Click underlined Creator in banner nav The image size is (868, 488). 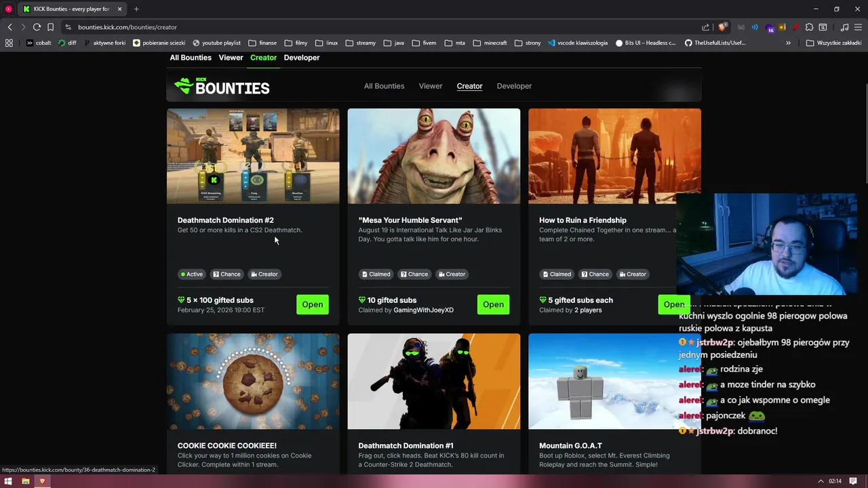469,86
